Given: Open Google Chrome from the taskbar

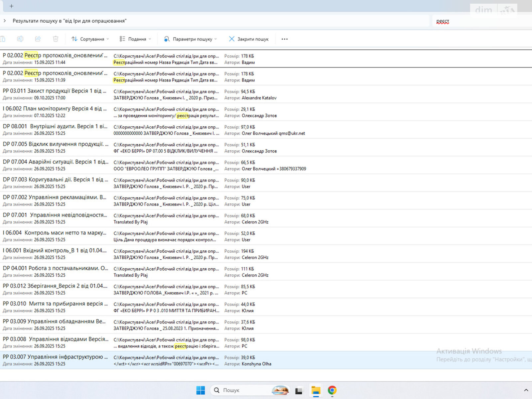Looking at the screenshot, I should tap(332, 390).
